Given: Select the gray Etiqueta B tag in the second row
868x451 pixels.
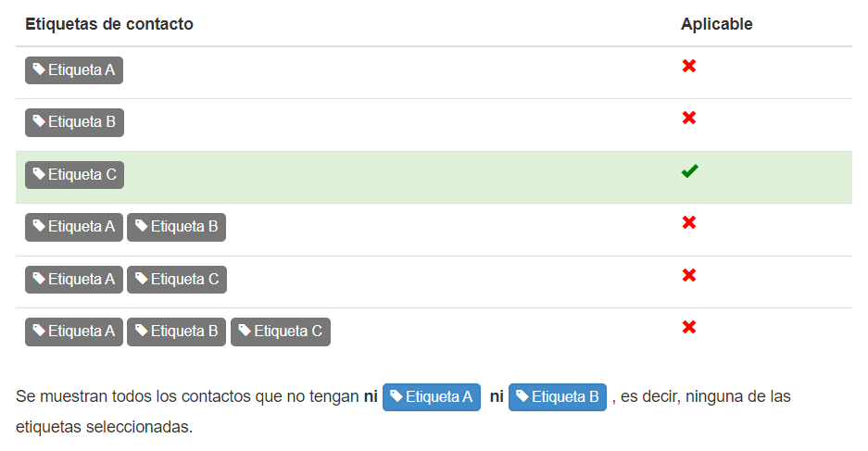Looking at the screenshot, I should click(74, 122).
